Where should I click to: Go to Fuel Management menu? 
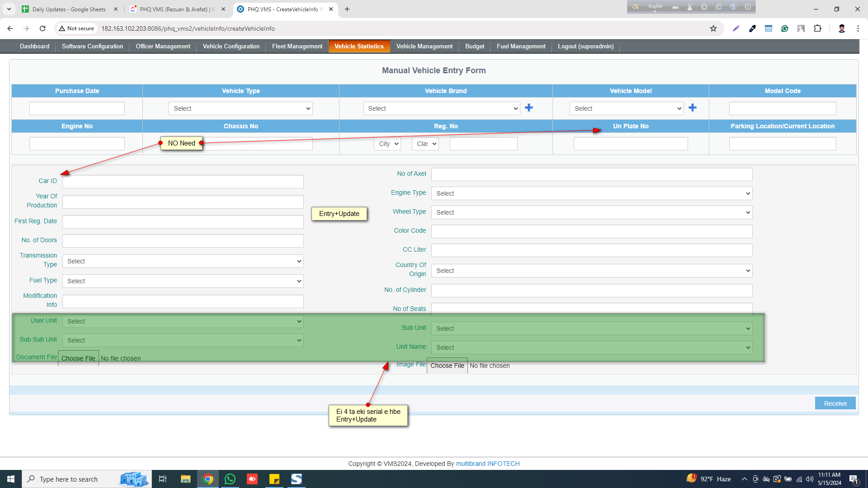pyautogui.click(x=521, y=47)
